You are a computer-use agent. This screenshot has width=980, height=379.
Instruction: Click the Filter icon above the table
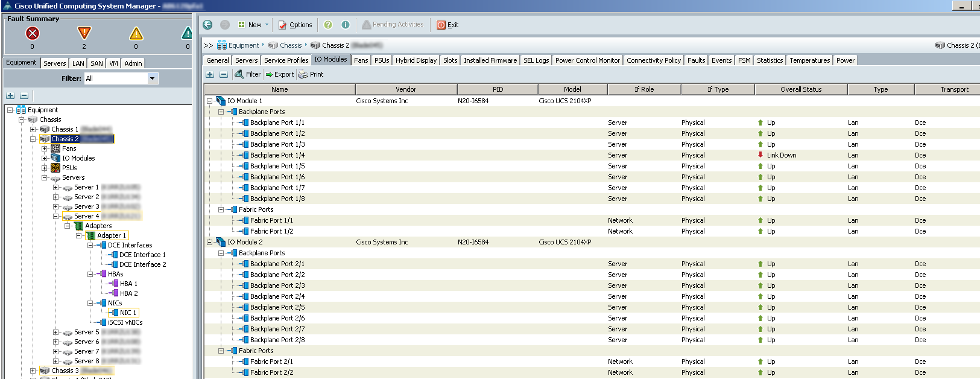(x=239, y=74)
